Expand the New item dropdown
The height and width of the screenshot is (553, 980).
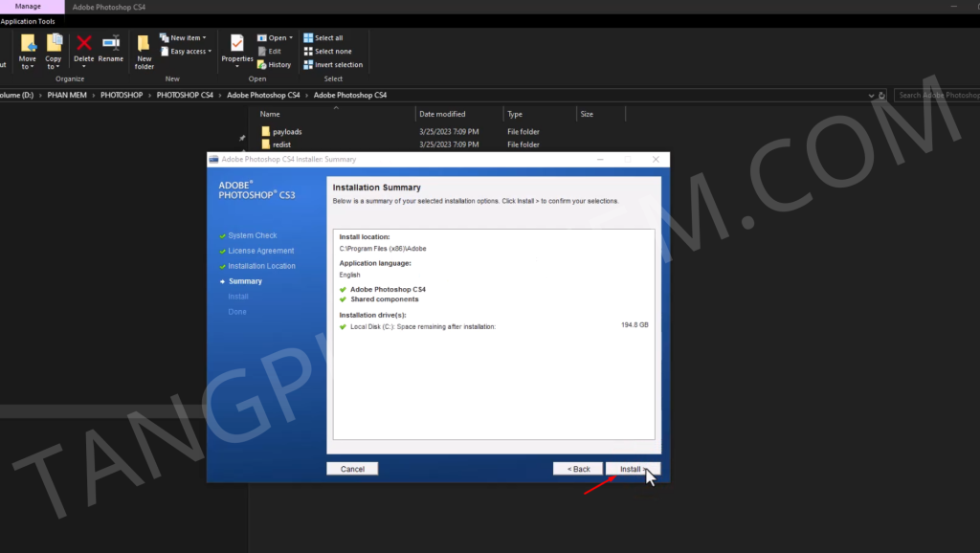tap(183, 38)
